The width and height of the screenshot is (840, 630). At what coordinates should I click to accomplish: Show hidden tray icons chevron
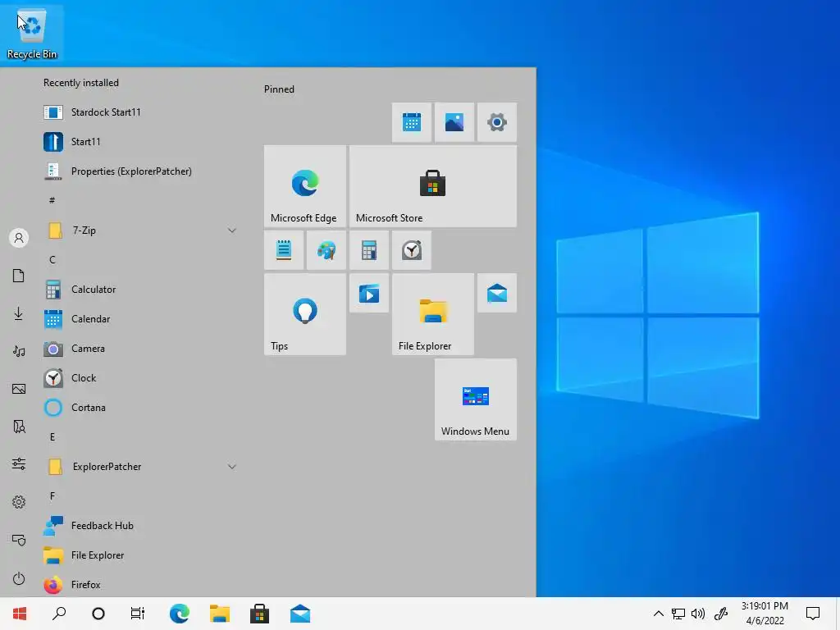pyautogui.click(x=659, y=614)
